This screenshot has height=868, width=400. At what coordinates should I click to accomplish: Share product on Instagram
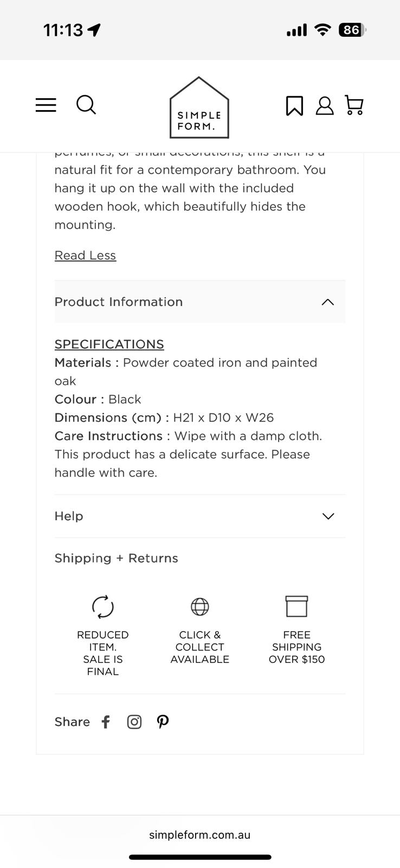click(x=134, y=722)
